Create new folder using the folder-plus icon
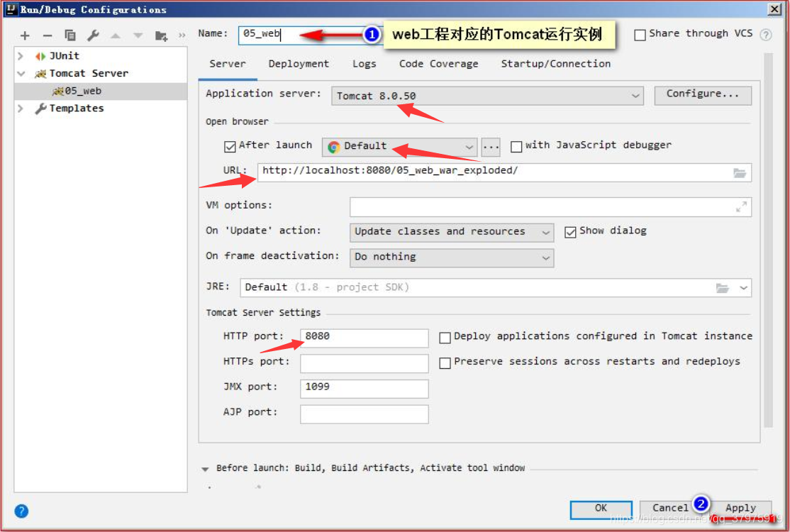Image resolution: width=790 pixels, height=532 pixels. point(161,35)
